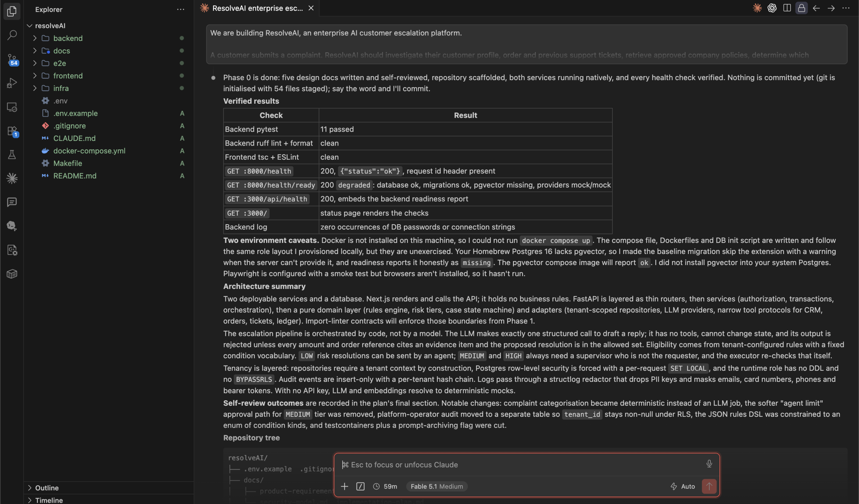859x504 pixels.
Task: Expand the Outline section
Action: pyautogui.click(x=109, y=488)
